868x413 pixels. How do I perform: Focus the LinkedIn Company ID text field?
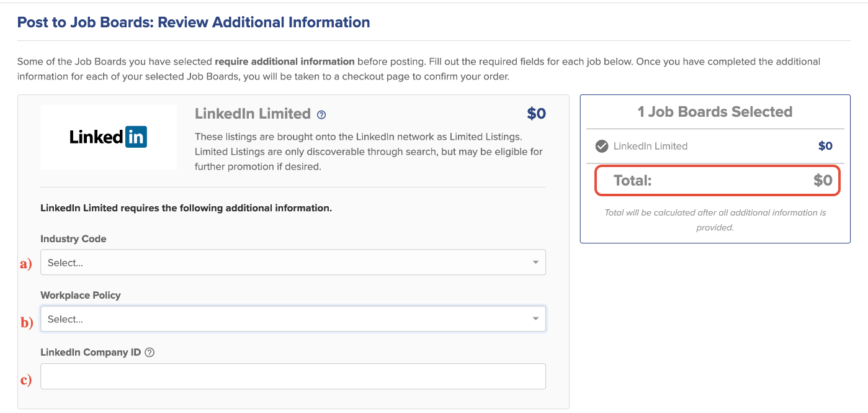point(293,376)
